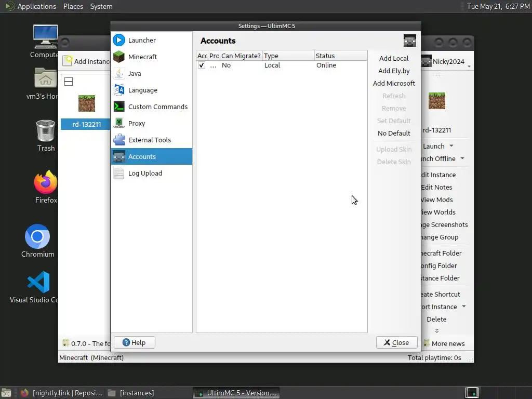
Task: Click Delete in instance panel
Action: tap(436, 319)
